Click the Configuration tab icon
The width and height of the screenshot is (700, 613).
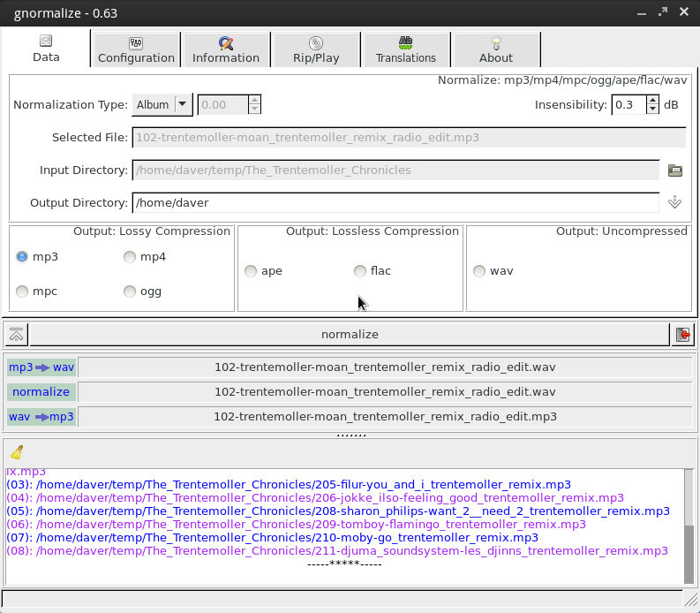click(x=136, y=42)
